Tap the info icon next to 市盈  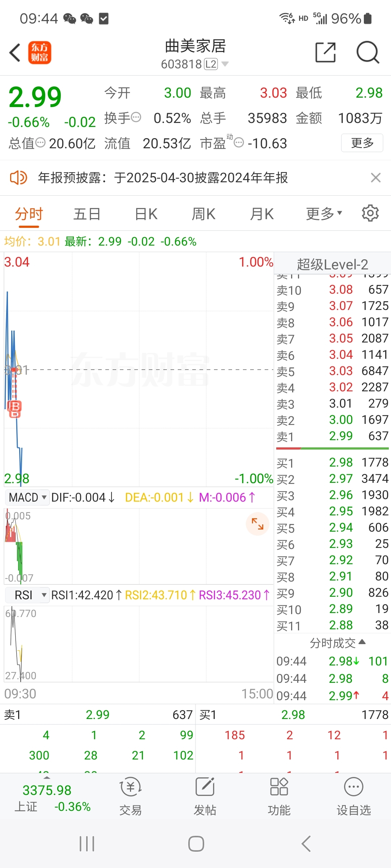(x=239, y=142)
